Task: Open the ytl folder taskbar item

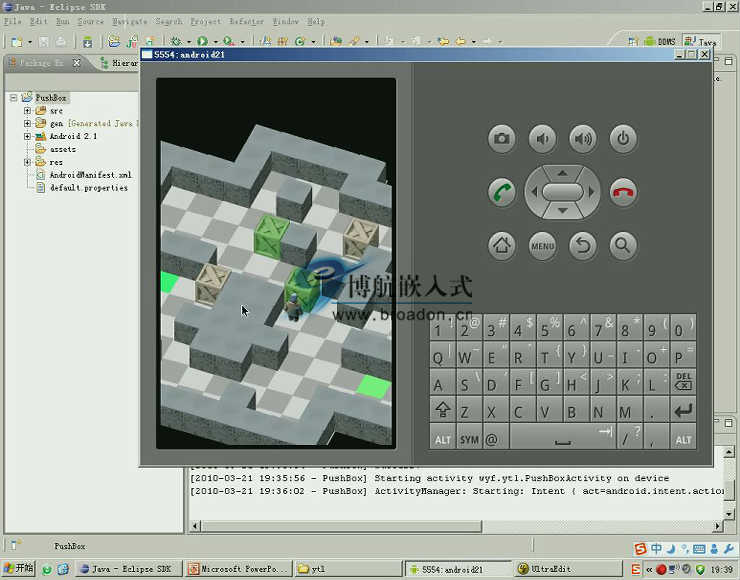Action: [347, 569]
